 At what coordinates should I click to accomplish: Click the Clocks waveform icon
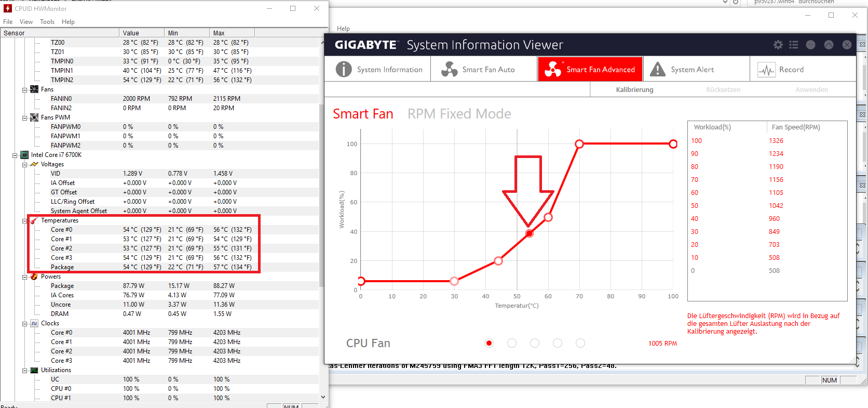[34, 323]
